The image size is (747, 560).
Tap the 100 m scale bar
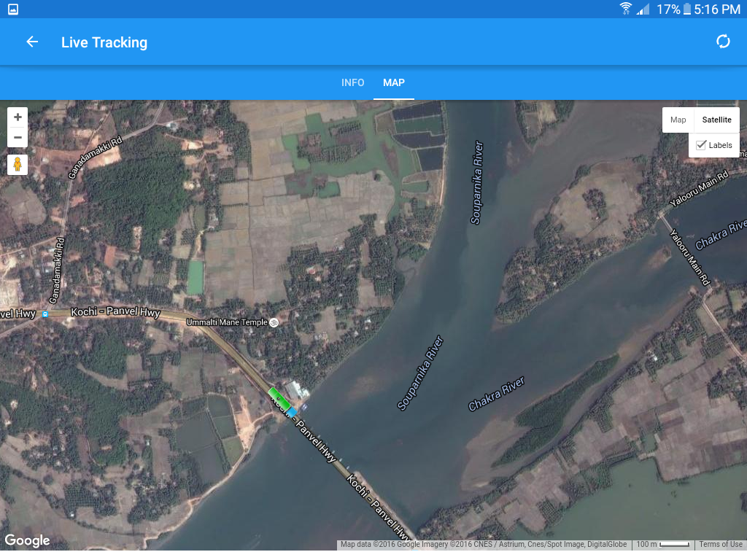[662, 544]
